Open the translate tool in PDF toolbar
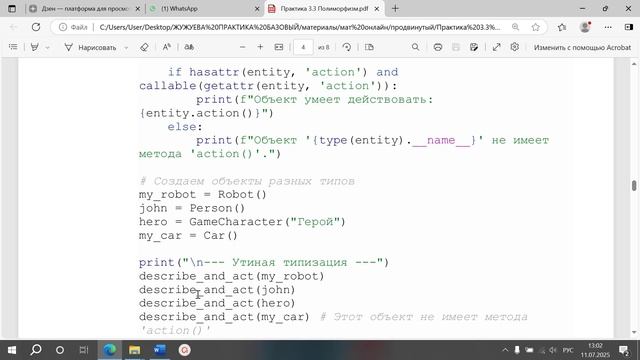 click(189, 47)
